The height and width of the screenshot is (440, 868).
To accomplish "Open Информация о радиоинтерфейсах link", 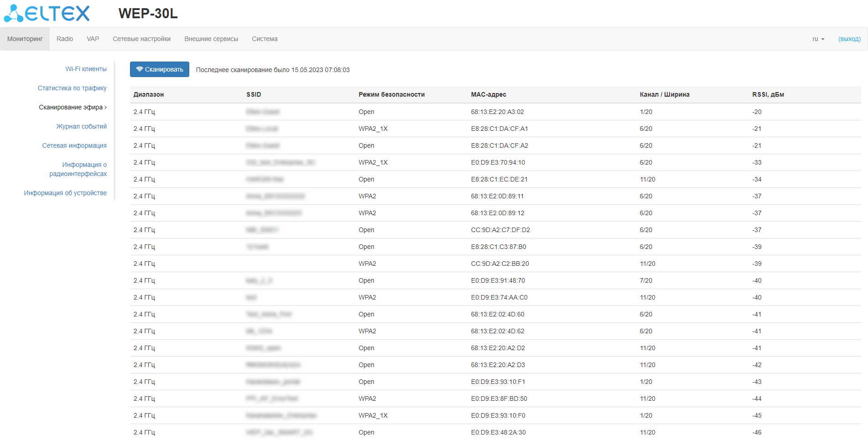I will [x=78, y=169].
